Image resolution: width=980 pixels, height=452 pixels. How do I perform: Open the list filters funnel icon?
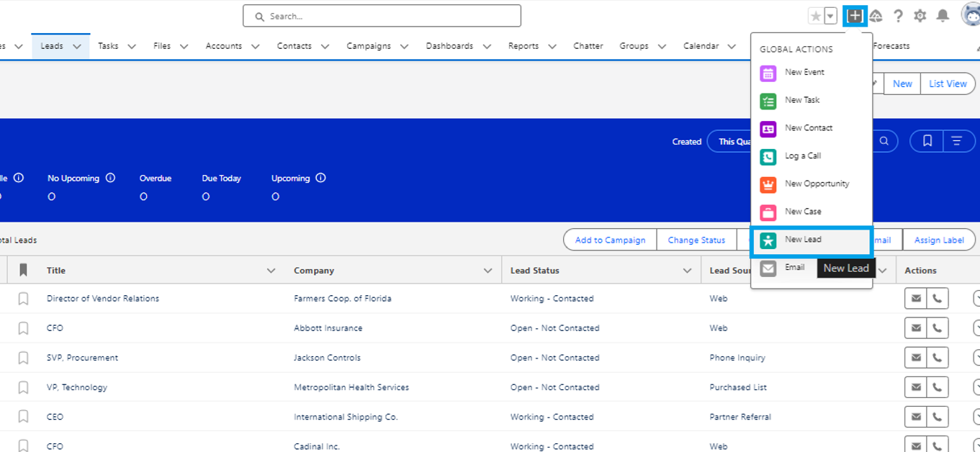pos(958,141)
